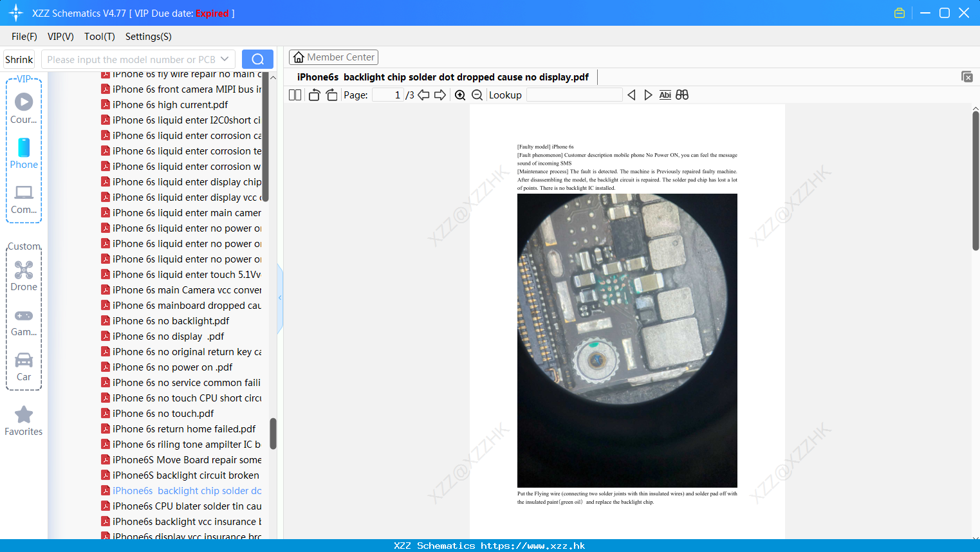Rotate the page counter-clockwise
This screenshot has width=980, height=552.
coord(314,95)
